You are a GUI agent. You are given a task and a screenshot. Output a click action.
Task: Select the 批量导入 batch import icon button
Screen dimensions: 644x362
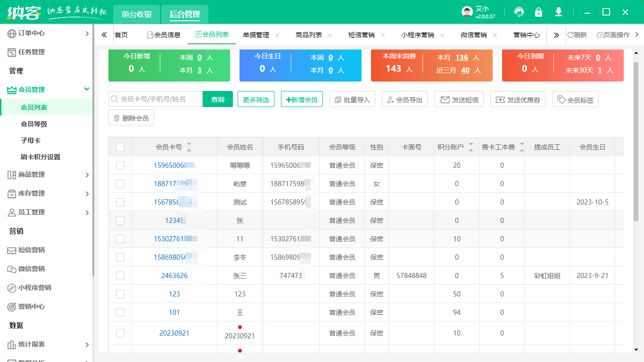pyautogui.click(x=352, y=99)
